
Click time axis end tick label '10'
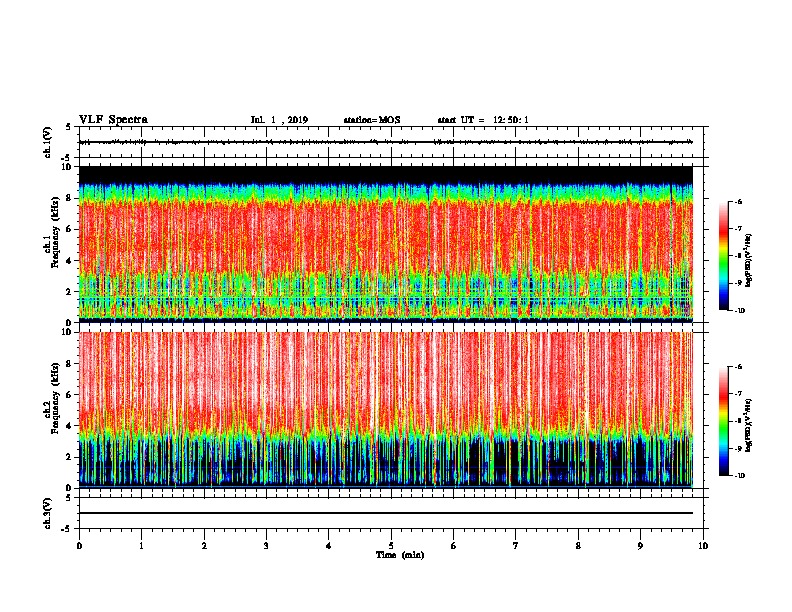[x=703, y=546]
